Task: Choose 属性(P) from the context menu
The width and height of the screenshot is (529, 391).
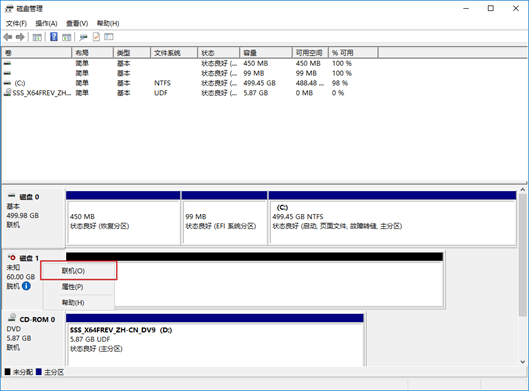Action: 79,287
